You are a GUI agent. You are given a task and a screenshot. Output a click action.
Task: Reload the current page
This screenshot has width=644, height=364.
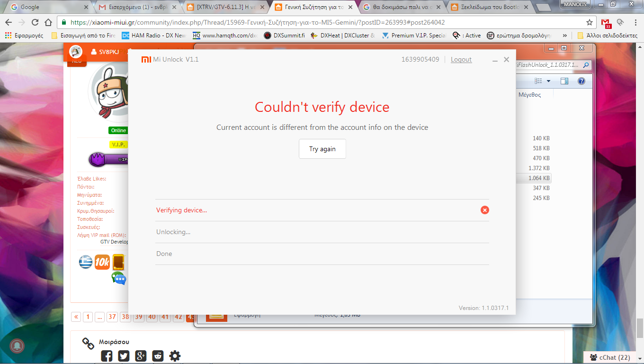pyautogui.click(x=35, y=22)
